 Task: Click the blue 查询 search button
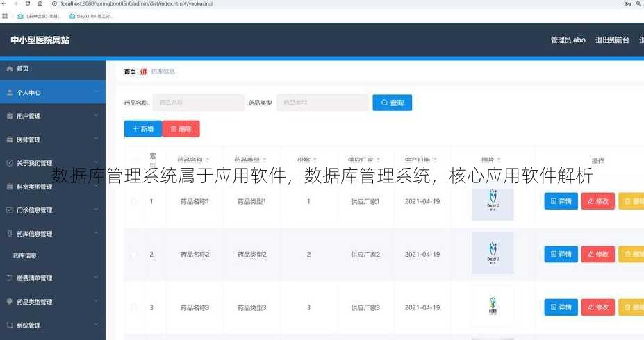393,103
